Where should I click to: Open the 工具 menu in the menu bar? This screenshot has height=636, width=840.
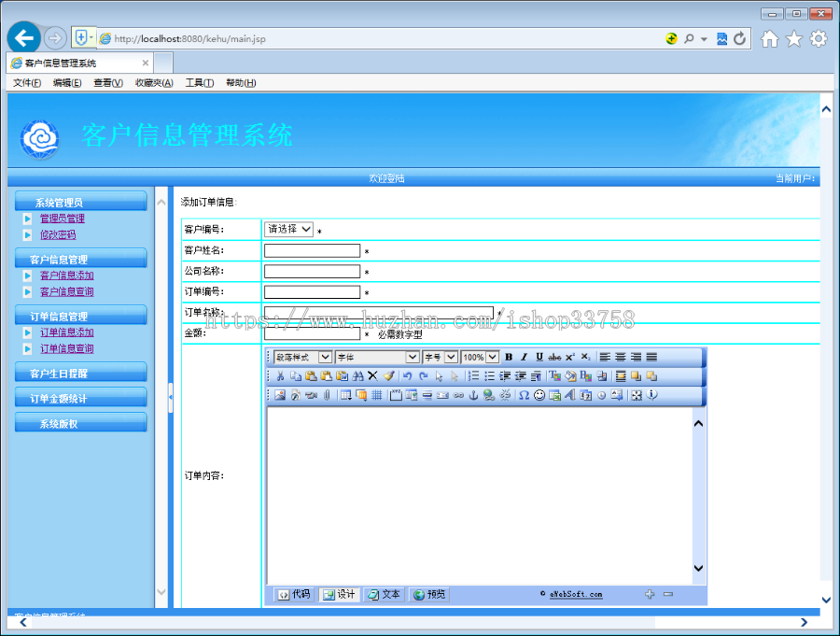[x=199, y=83]
